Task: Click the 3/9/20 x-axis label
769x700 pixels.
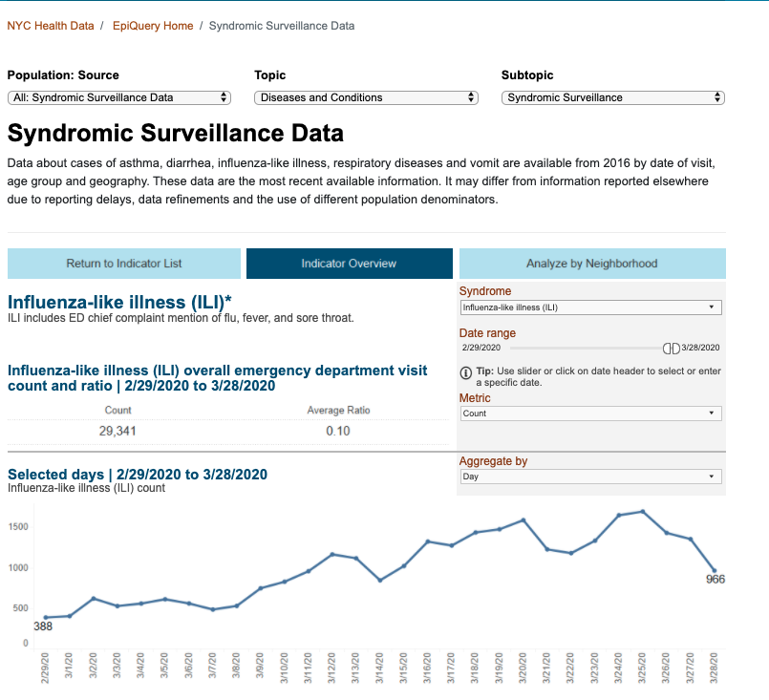Action: (x=260, y=666)
